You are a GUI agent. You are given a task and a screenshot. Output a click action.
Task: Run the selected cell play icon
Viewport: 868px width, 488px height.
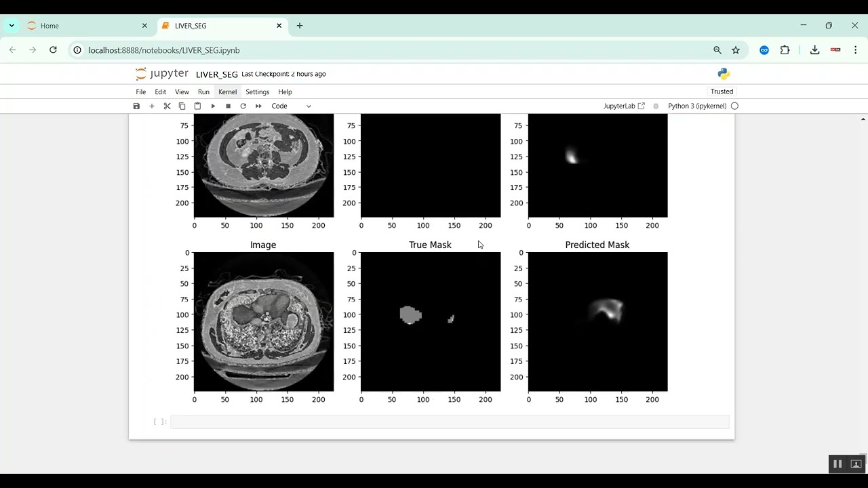tap(213, 106)
